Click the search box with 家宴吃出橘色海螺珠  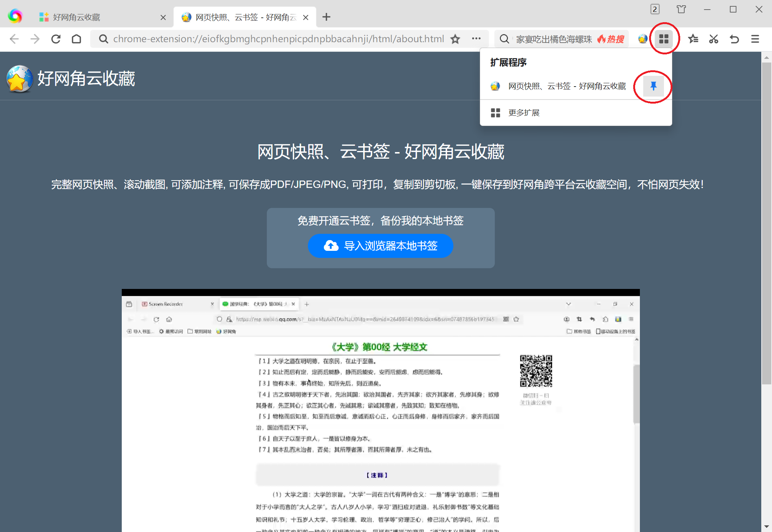click(x=553, y=39)
